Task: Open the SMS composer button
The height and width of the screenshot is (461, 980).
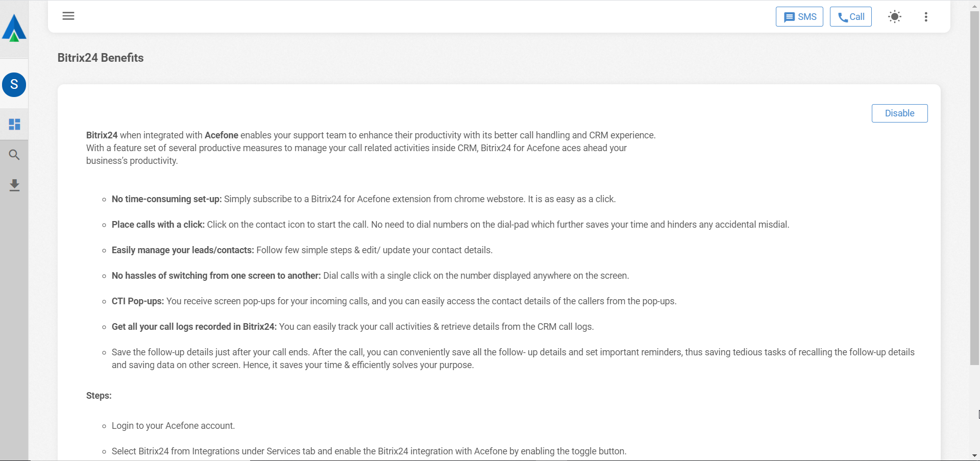Action: 799,17
